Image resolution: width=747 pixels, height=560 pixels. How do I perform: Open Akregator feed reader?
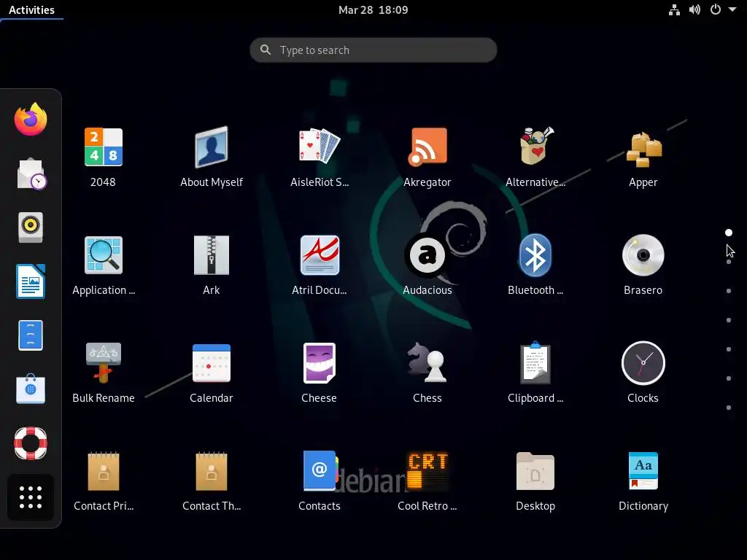click(x=427, y=147)
